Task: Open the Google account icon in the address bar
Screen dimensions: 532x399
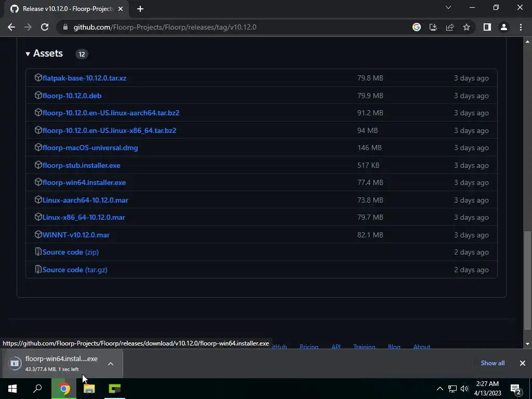Action: [416, 27]
